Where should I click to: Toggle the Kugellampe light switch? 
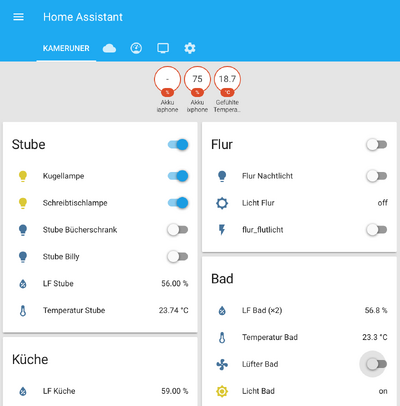pyautogui.click(x=178, y=176)
